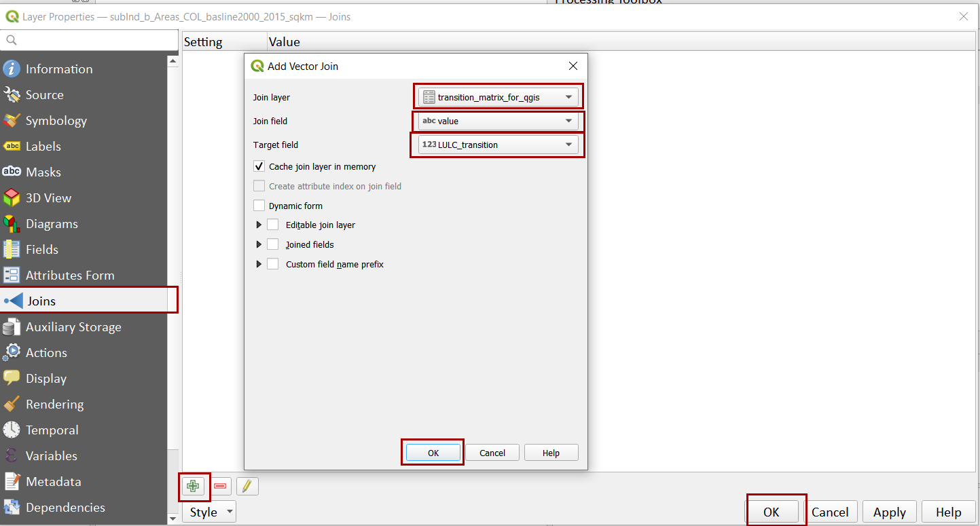Viewport: 980px width, 526px height.
Task: Cancel the Add Vector Join dialog
Action: coord(492,453)
